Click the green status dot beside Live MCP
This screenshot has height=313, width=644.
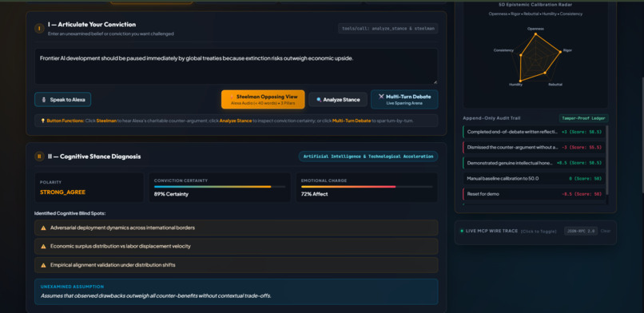point(462,231)
